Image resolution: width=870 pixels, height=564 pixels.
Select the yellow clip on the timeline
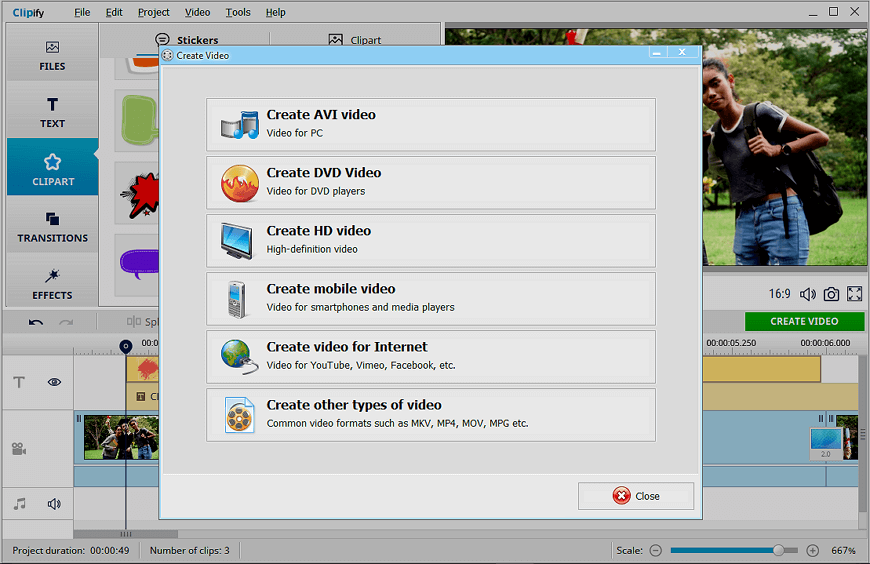pos(761,369)
